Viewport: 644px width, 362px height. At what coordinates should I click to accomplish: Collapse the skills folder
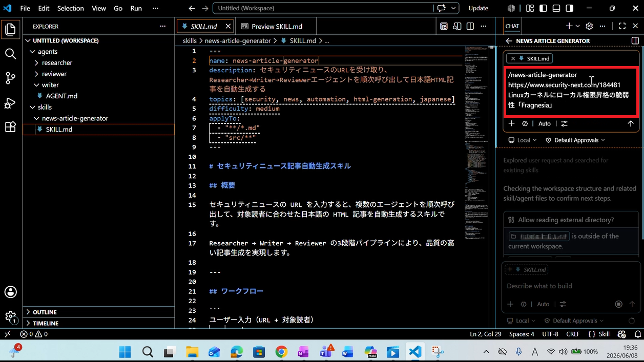tap(45, 107)
